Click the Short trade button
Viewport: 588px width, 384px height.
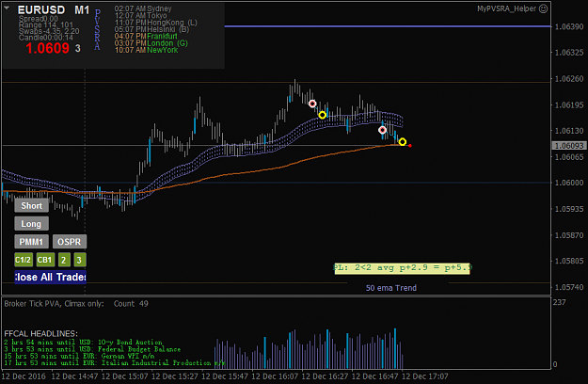tap(31, 205)
